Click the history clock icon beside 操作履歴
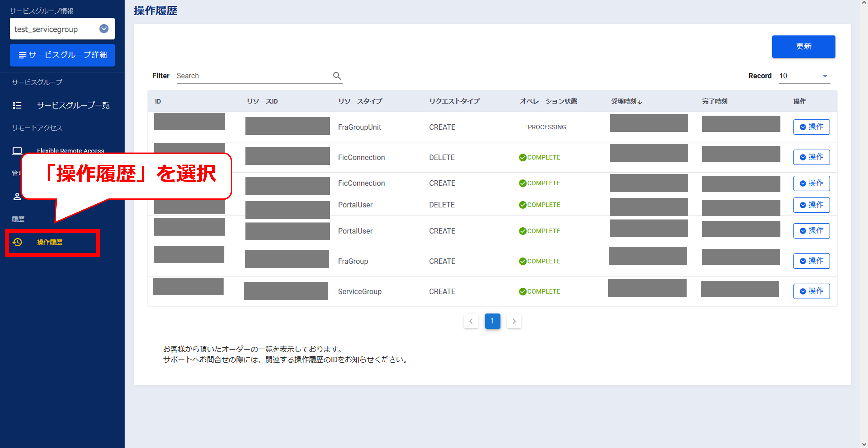868x448 pixels. point(17,242)
